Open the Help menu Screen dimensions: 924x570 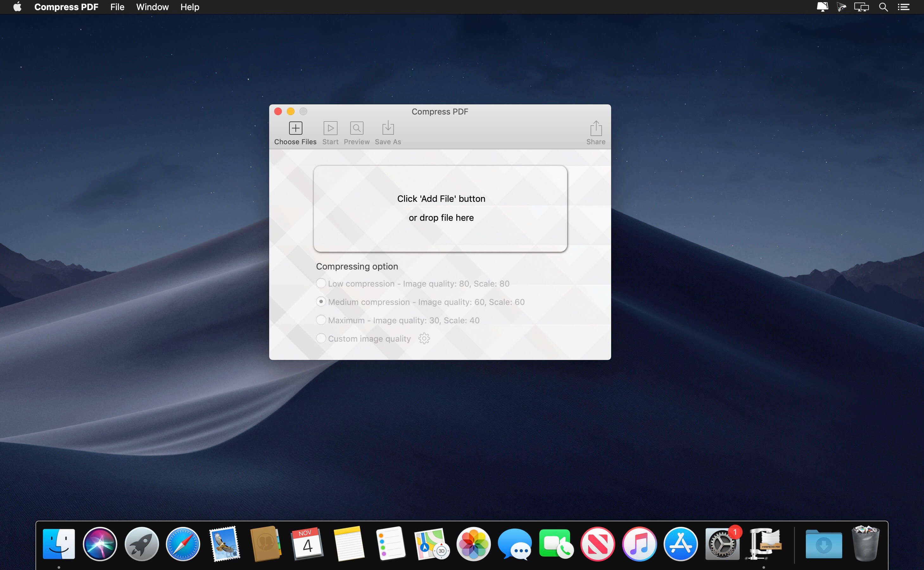pos(189,7)
